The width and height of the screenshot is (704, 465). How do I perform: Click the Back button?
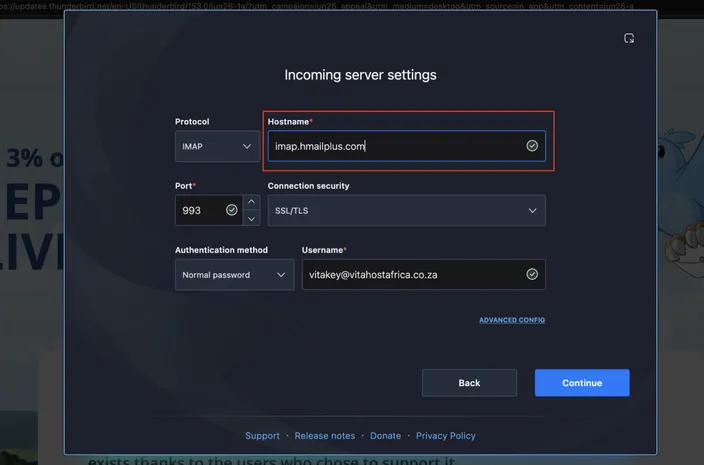(469, 383)
